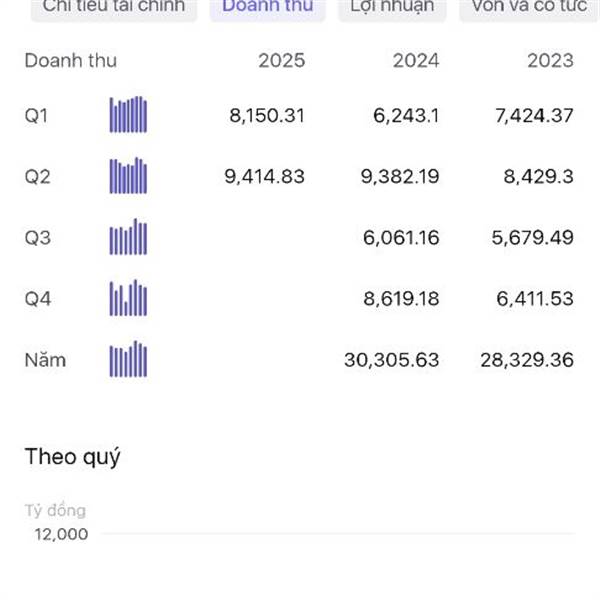
Task: Click the Q2 revenue sparkline chart
Action: tap(128, 176)
